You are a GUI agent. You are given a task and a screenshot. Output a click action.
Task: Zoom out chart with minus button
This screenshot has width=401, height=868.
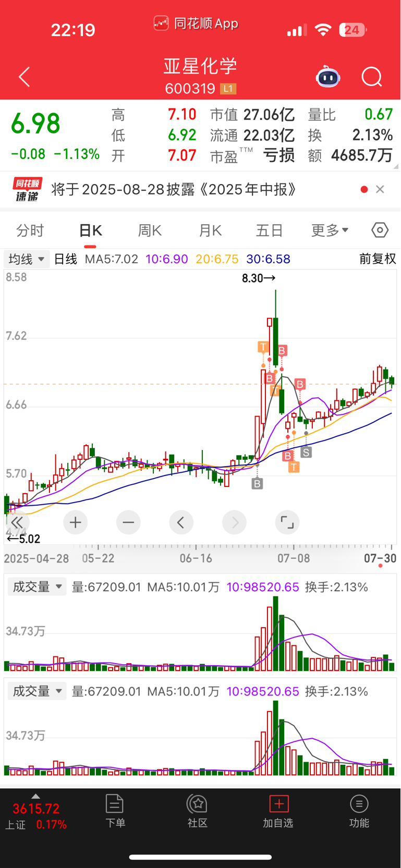coord(128,522)
